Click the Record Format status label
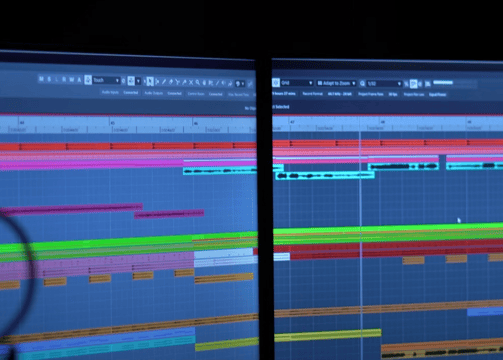Viewport: 503px width, 360px height. click(313, 94)
